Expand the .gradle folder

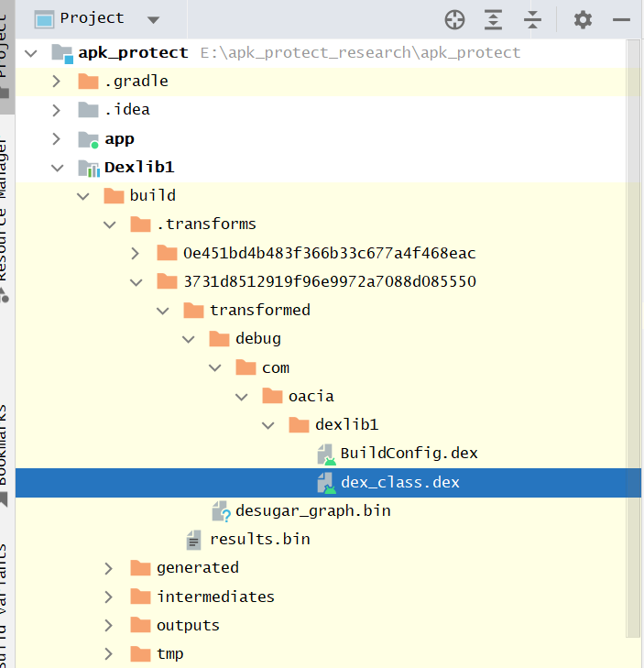[x=57, y=82]
